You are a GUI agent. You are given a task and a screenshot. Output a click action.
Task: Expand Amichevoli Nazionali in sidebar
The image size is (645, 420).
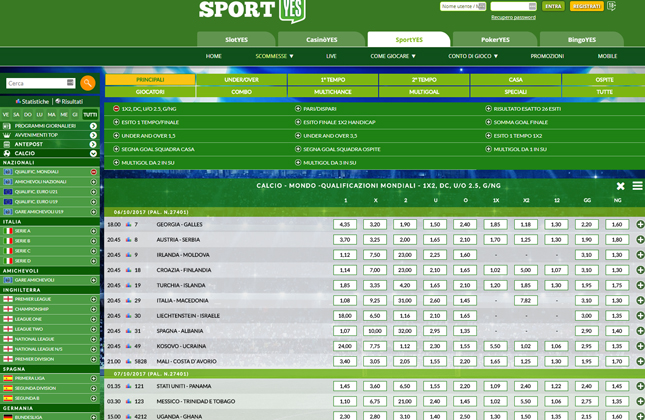[93, 182]
